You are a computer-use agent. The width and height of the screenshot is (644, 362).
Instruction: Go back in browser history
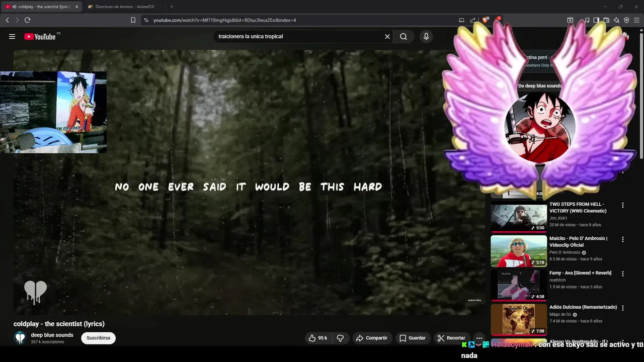pos(8,20)
